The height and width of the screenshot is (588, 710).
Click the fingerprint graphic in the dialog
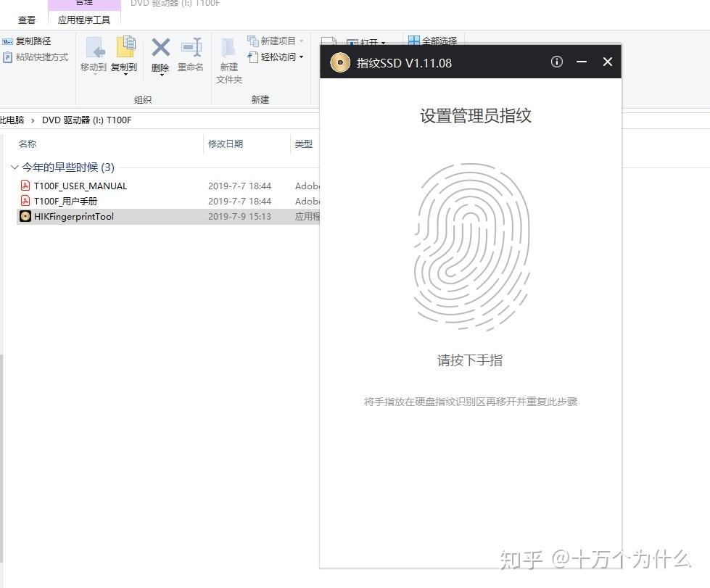[x=471, y=247]
